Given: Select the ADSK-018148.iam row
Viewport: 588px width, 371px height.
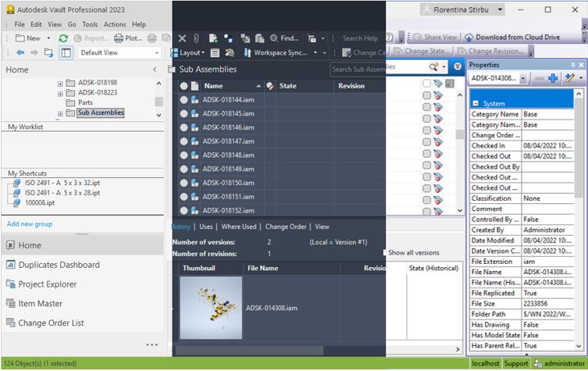Looking at the screenshot, I should tap(282, 155).
